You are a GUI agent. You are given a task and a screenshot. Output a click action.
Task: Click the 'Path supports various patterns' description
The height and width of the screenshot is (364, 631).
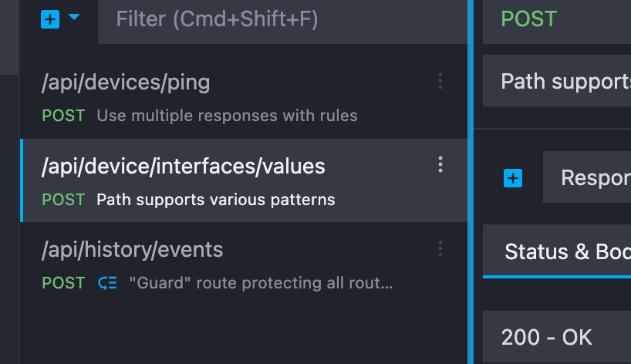pos(216,200)
